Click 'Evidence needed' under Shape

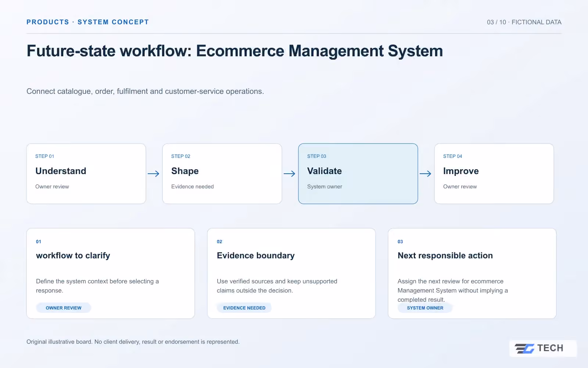(x=193, y=187)
